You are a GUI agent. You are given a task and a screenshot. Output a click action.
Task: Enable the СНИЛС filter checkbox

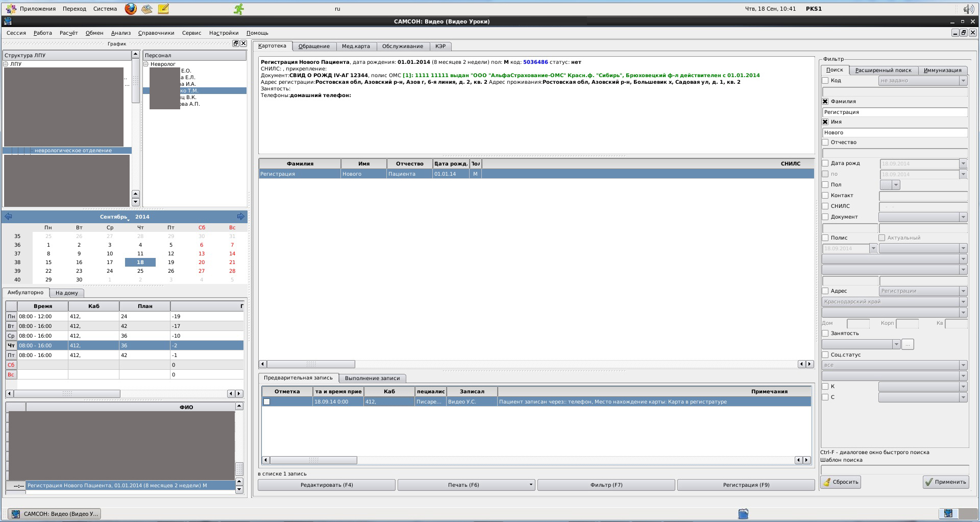(825, 206)
